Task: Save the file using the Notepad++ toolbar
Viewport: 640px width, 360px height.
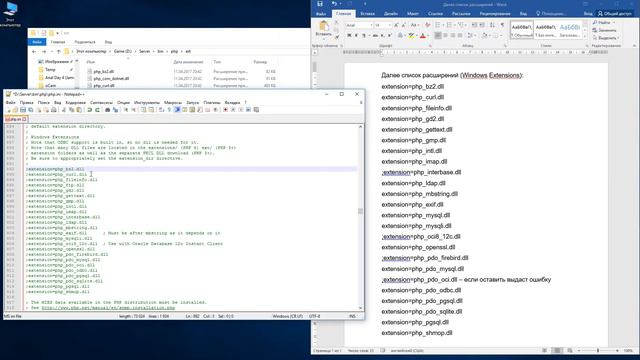Action: tap(23, 110)
